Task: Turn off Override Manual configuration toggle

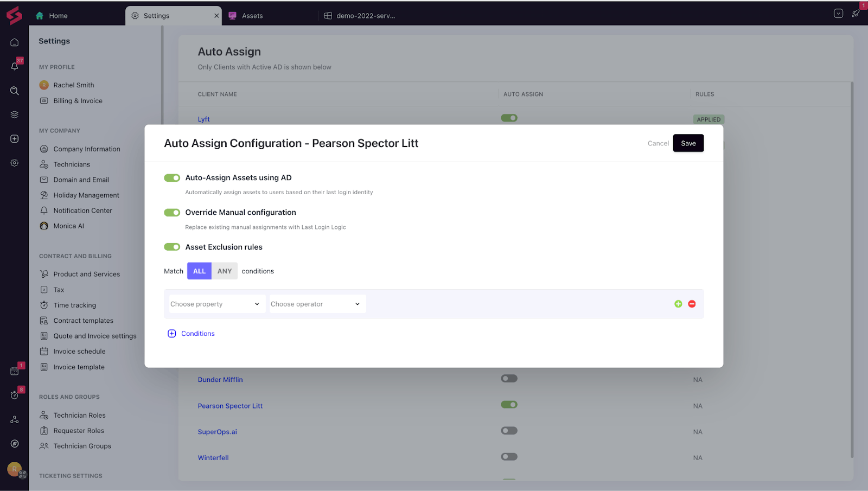Action: coord(172,213)
